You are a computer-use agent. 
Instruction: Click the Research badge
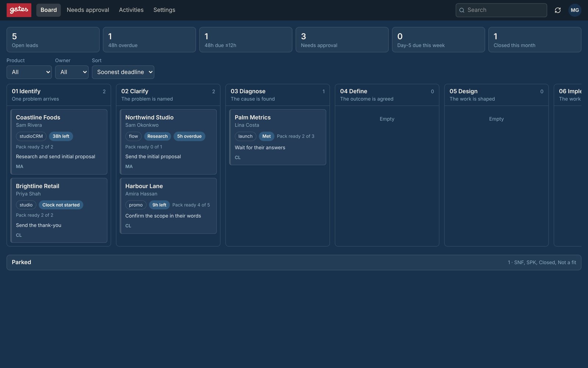[x=157, y=136]
